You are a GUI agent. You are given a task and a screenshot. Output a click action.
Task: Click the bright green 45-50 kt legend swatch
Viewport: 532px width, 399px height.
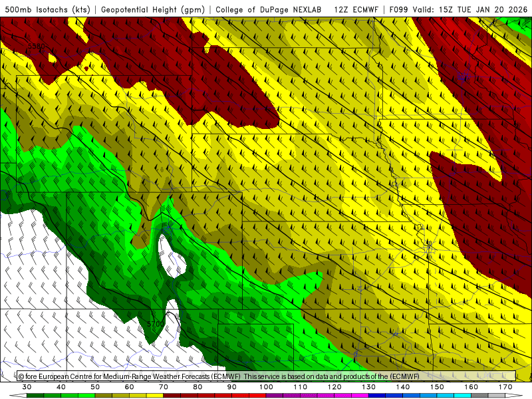click(86, 396)
